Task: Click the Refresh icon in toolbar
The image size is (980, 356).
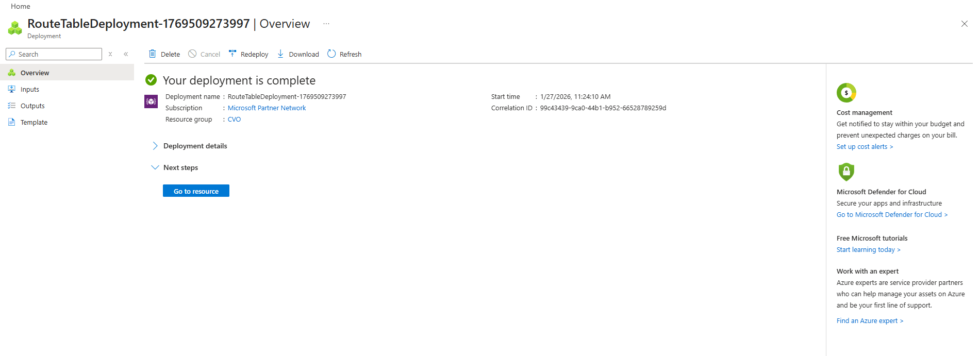Action: pos(331,54)
